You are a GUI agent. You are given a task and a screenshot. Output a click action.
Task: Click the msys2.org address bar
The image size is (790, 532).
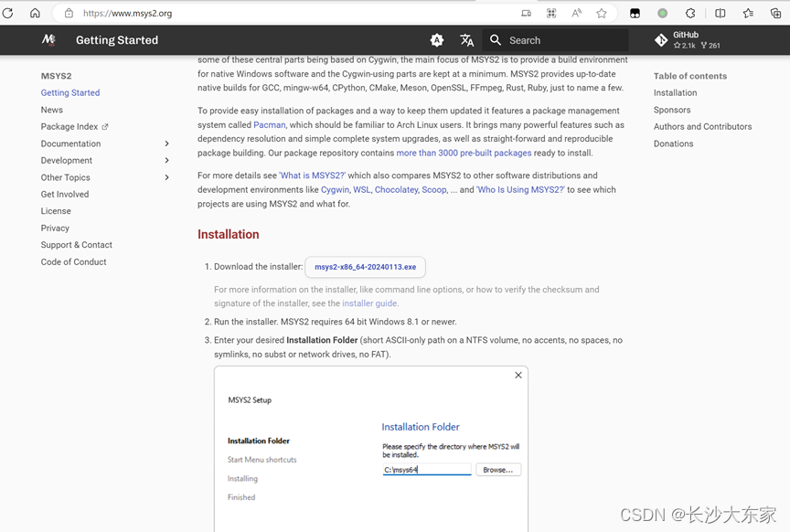click(x=297, y=13)
